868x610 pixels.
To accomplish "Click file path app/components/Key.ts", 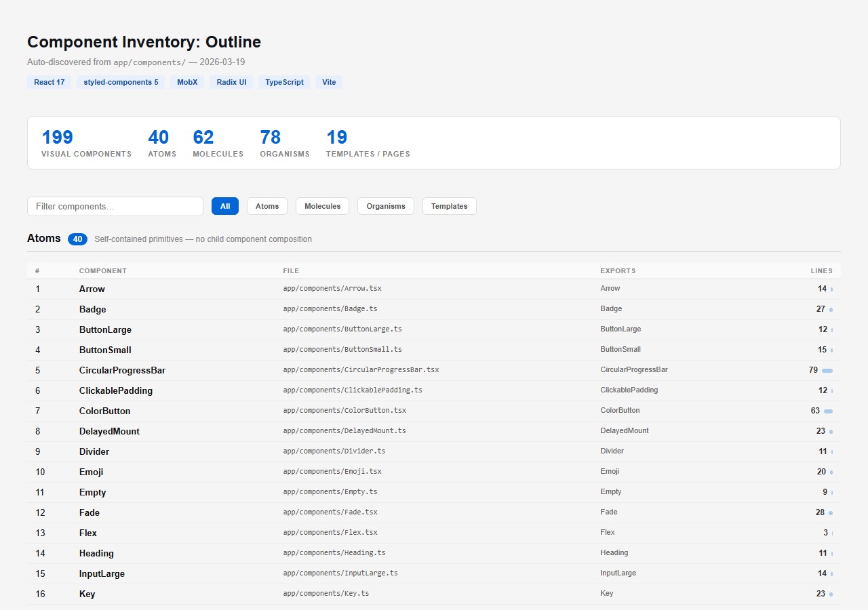I will click(x=326, y=594).
